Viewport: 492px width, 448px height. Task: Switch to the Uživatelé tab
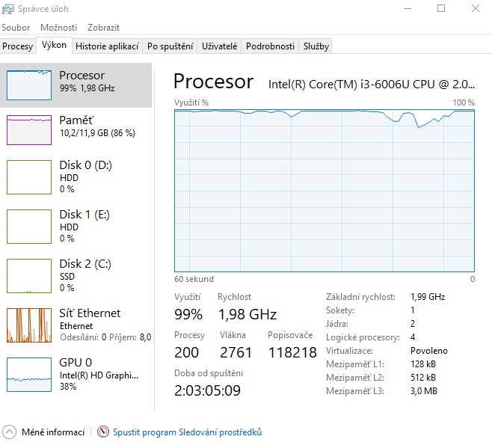(x=219, y=46)
